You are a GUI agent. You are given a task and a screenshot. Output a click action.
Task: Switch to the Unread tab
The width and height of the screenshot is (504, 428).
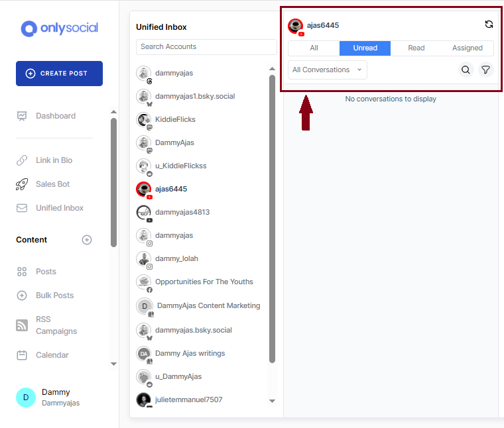coord(365,48)
